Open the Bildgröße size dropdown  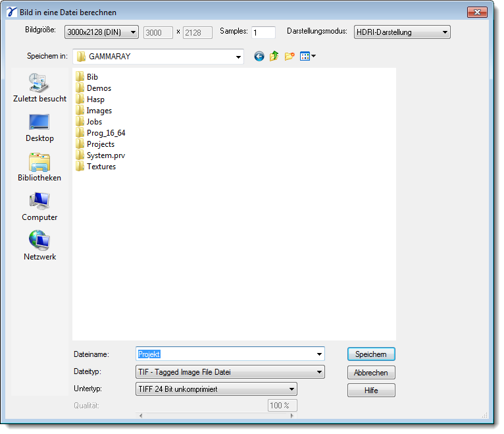pyautogui.click(x=101, y=32)
